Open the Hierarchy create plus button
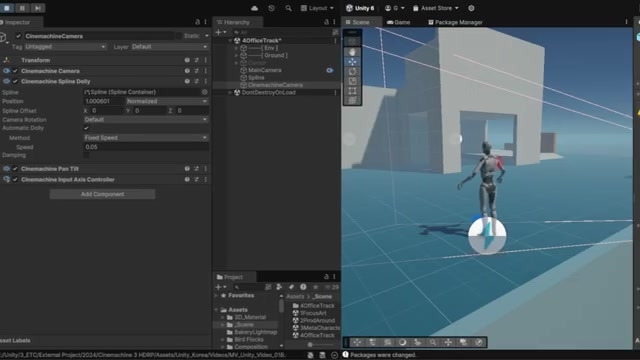 [x=220, y=32]
